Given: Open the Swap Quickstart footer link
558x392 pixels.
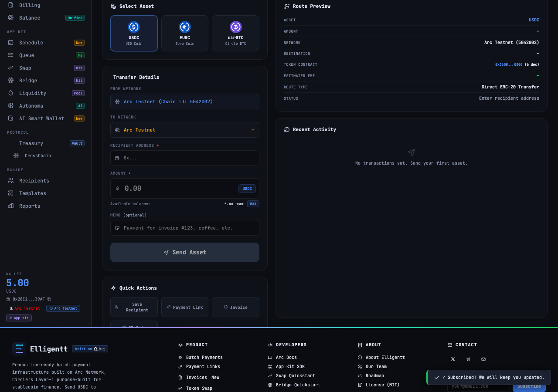Looking at the screenshot, I should click(296, 376).
